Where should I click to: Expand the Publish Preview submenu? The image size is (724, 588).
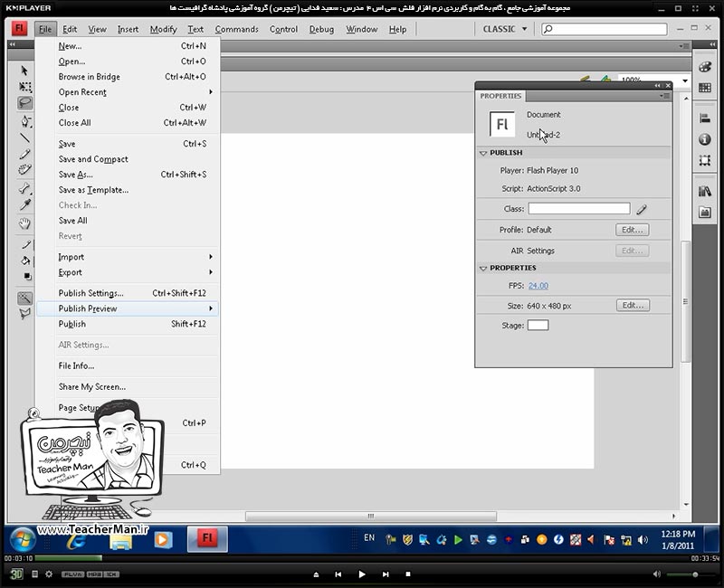point(127,308)
